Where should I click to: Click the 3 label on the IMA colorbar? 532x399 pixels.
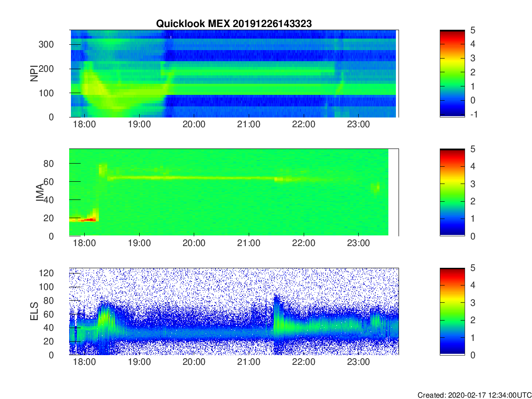[472, 184]
